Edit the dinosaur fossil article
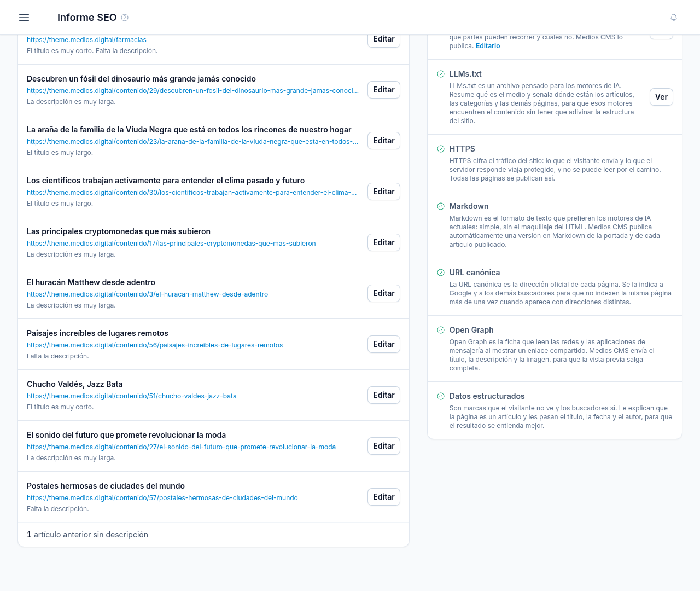 [x=384, y=90]
